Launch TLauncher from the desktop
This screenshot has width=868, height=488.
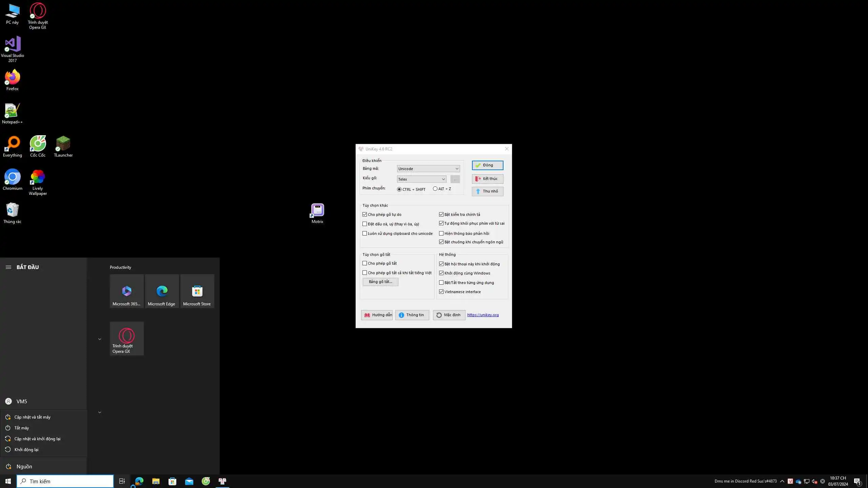(63, 144)
